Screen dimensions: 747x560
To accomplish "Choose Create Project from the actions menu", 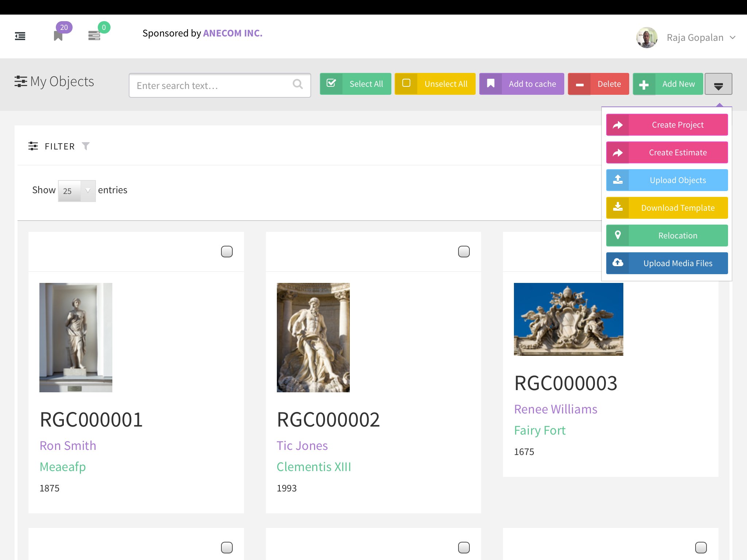I will coord(667,125).
